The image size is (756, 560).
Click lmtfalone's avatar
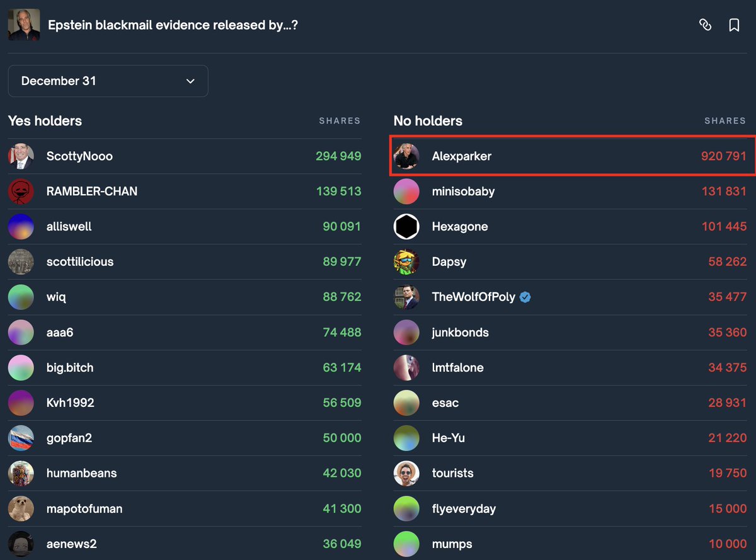[x=406, y=368]
